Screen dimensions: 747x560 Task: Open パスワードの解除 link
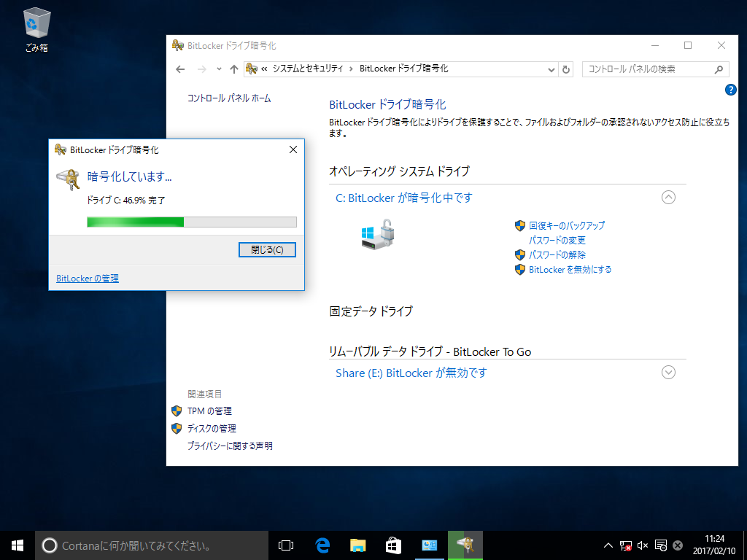coord(557,254)
